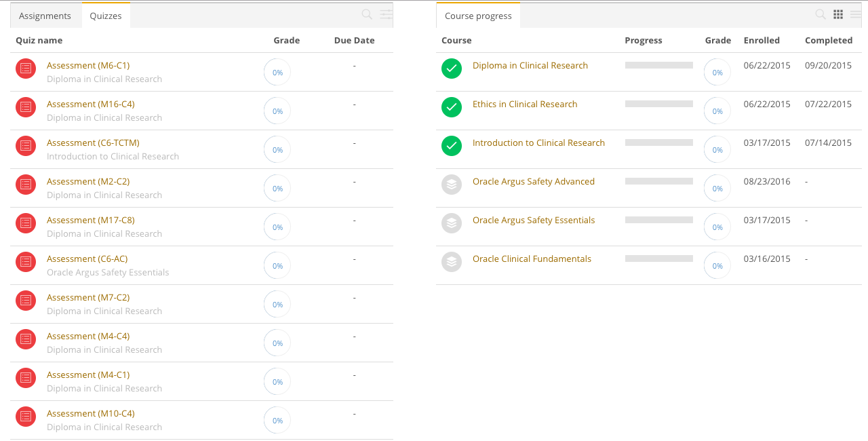Click the Quiz name column header
This screenshot has height=441, width=868.
coord(39,40)
